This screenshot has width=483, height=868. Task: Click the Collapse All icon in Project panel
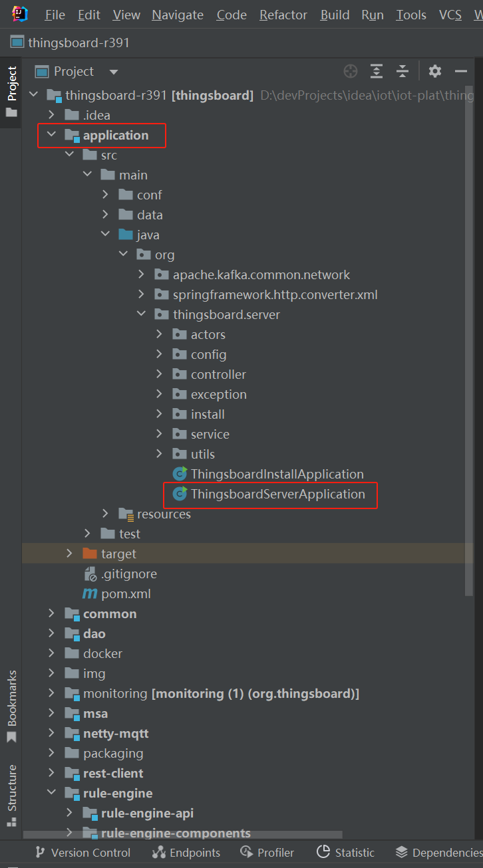tap(402, 71)
